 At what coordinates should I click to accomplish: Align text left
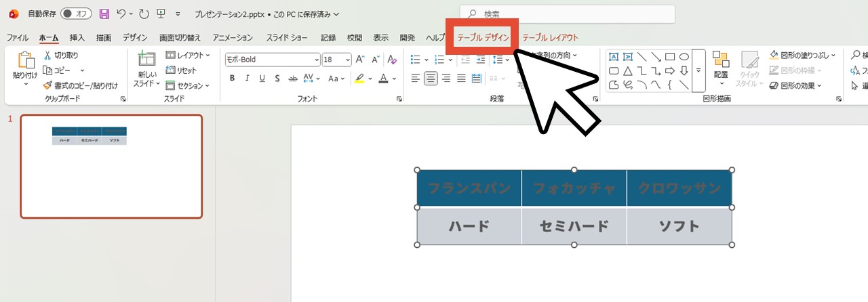[x=416, y=79]
